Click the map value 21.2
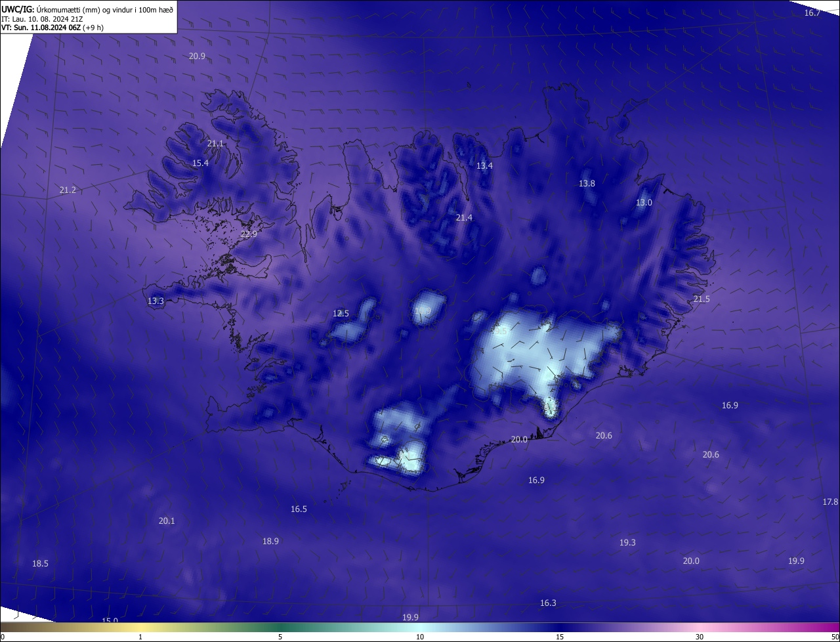 point(68,190)
